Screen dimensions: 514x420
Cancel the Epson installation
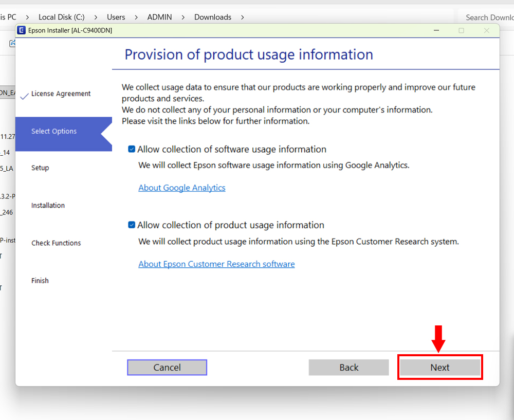pyautogui.click(x=167, y=367)
